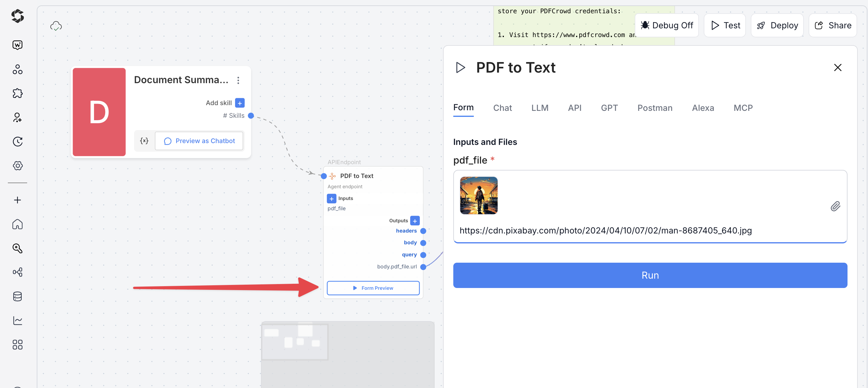The height and width of the screenshot is (388, 868).
Task: Click the analytics chart sidebar icon
Action: (17, 320)
